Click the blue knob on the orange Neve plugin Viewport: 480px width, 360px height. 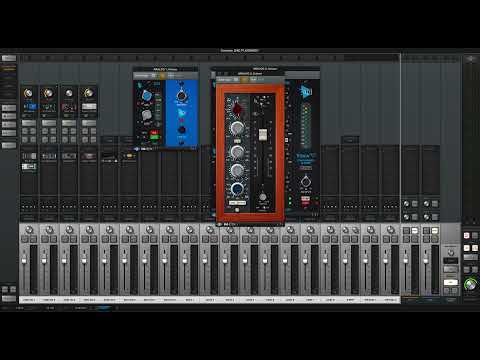point(237,189)
